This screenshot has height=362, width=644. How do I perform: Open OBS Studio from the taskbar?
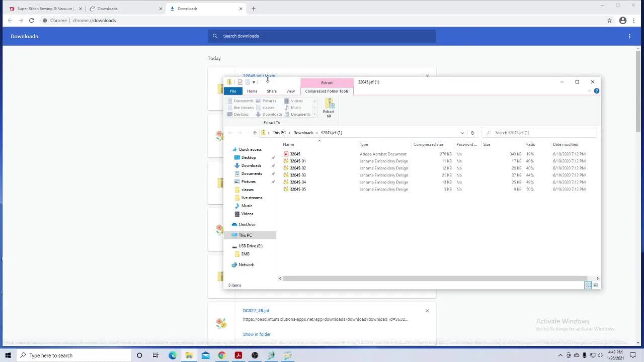pos(255,355)
